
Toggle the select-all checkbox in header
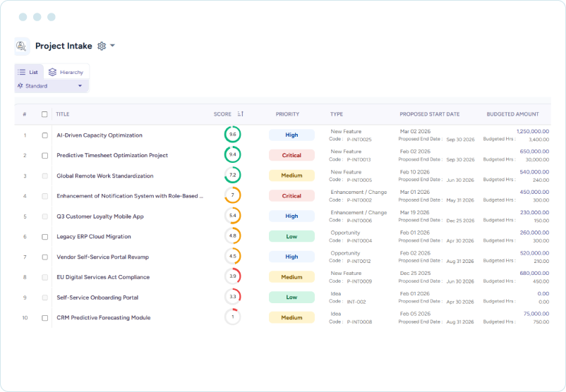[x=44, y=114]
